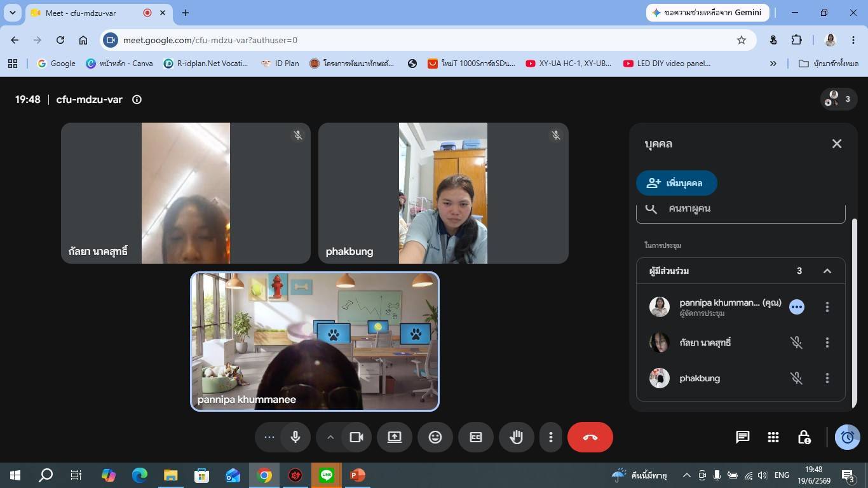The height and width of the screenshot is (488, 868).
Task: Toggle the camera in the call controls
Action: pyautogui.click(x=356, y=437)
